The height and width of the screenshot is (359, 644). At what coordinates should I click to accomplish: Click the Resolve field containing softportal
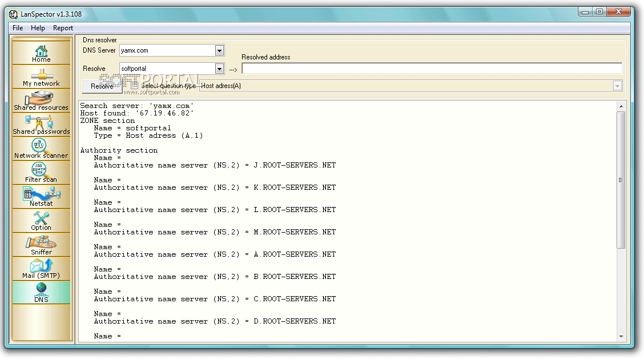[x=167, y=68]
